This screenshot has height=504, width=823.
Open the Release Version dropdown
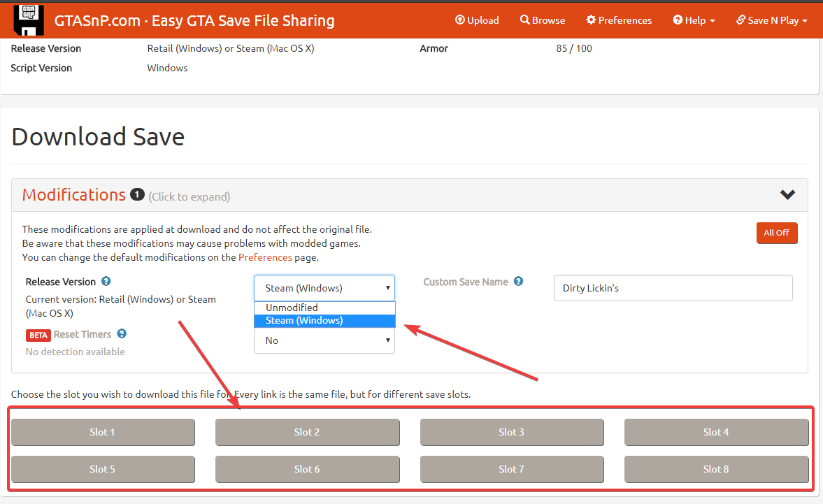(324, 288)
